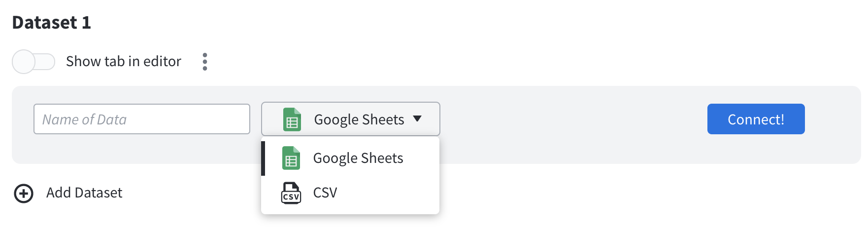The width and height of the screenshot is (868, 234).
Task: Focus the Name of Data input field
Action: coord(142,119)
